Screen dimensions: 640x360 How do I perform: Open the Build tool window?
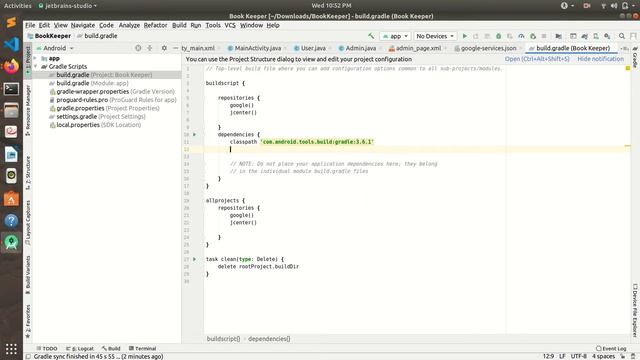click(x=111, y=349)
